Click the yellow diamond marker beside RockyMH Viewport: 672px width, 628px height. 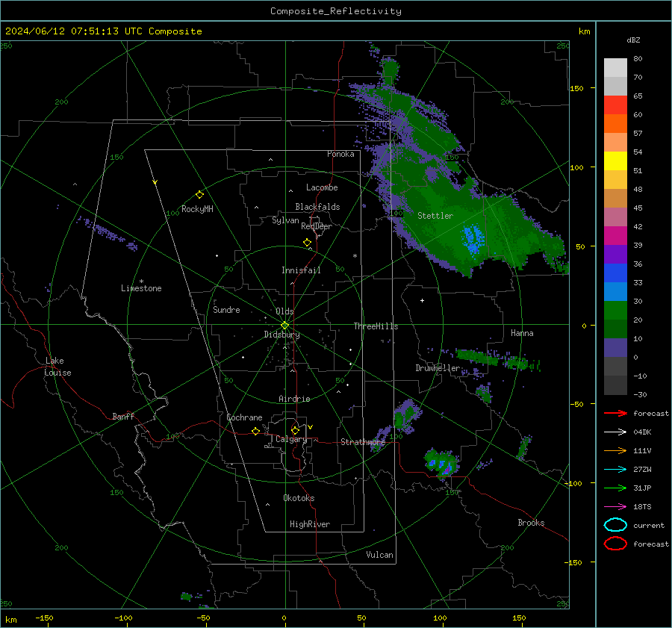tap(199, 195)
